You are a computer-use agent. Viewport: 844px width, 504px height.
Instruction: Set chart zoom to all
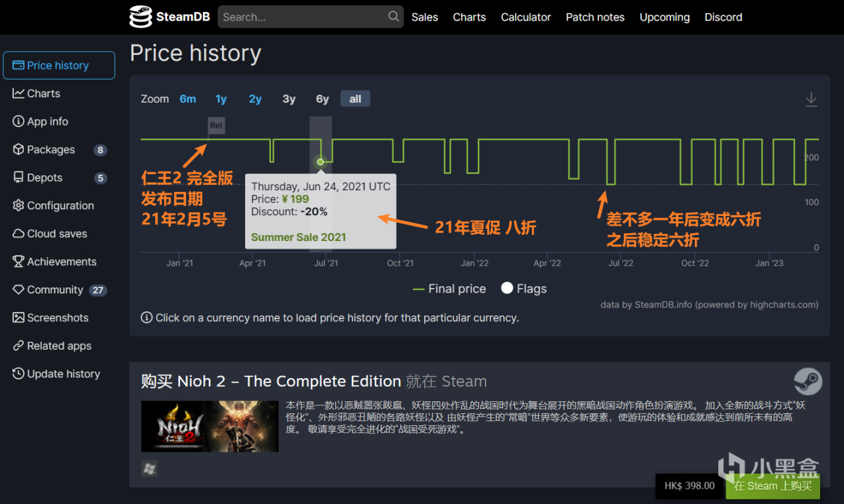(356, 99)
